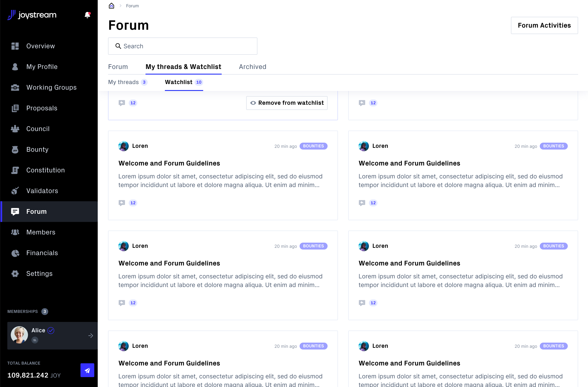Image resolution: width=588 pixels, height=387 pixels.
Task: Click the Forum chat bubble icon
Action: click(x=15, y=211)
